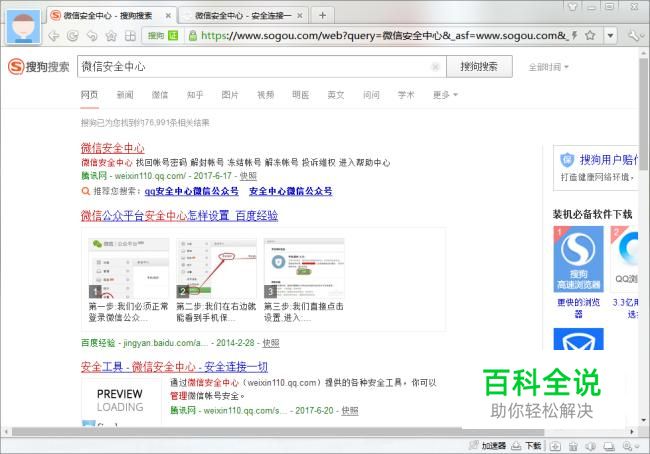
Task: Open the address bar dropdown arrow
Action: click(610, 36)
